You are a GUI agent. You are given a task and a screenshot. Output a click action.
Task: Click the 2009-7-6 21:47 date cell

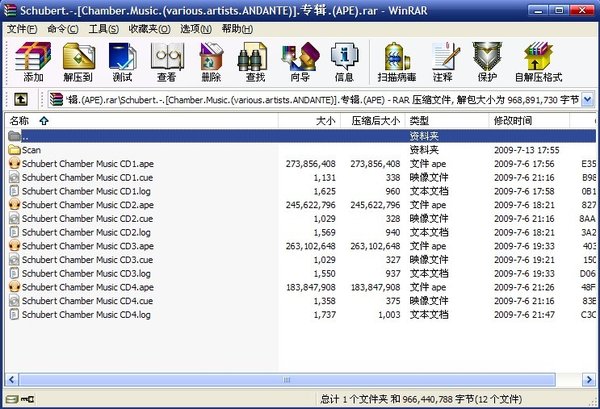(x=524, y=315)
